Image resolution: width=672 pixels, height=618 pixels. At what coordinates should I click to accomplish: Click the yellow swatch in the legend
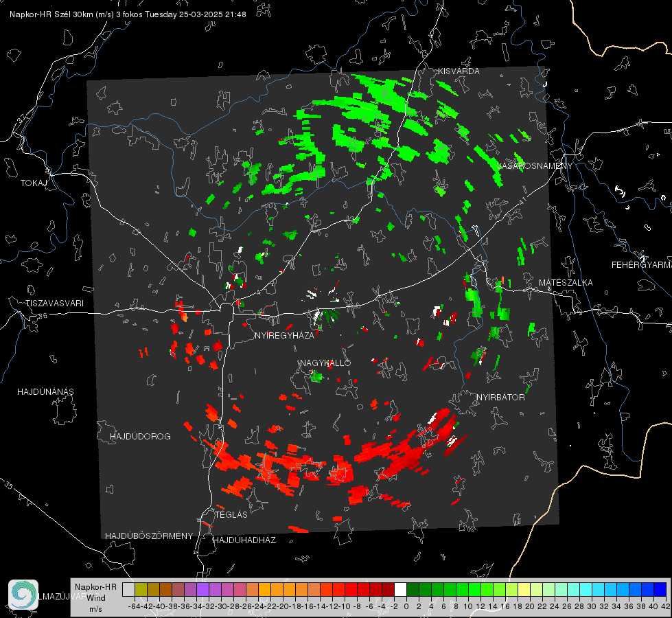(524, 589)
